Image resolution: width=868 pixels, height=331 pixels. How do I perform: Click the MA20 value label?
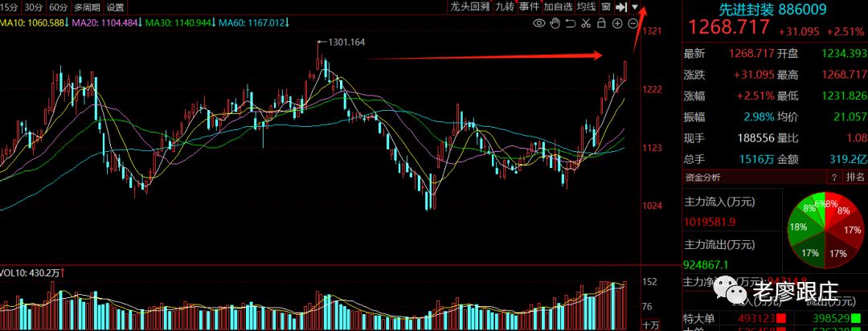click(x=108, y=23)
